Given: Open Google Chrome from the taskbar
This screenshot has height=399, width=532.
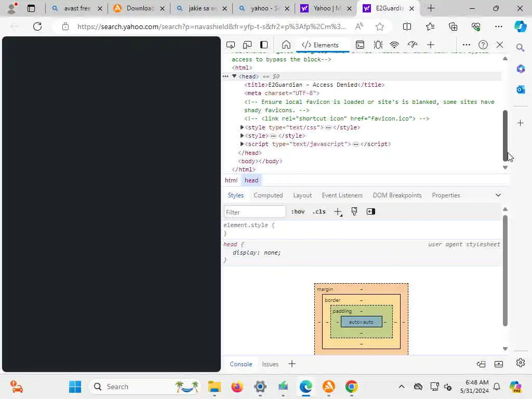Looking at the screenshot, I should [352, 387].
